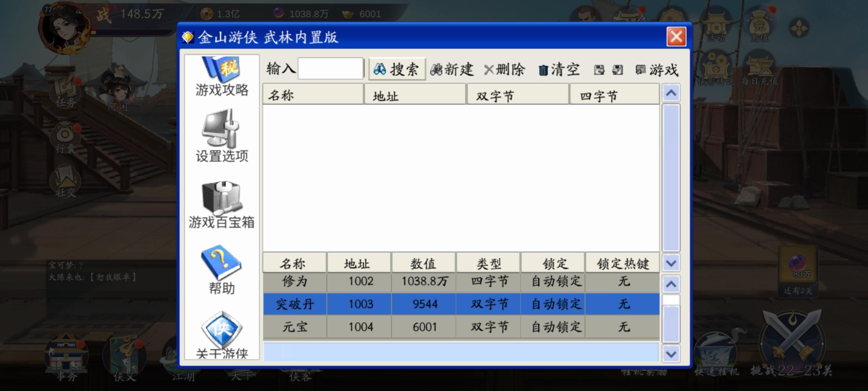The image size is (868, 391).
Task: Toggle 自动锁定 for 修为 row
Action: coord(556,281)
